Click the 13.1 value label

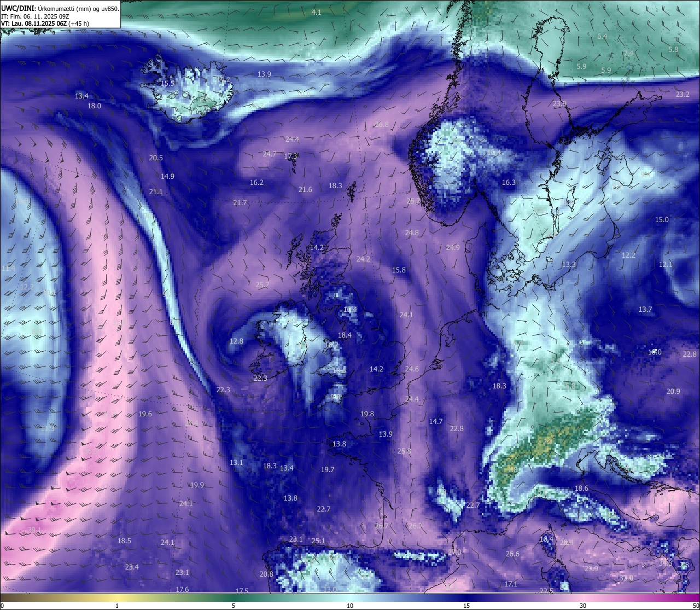236,462
